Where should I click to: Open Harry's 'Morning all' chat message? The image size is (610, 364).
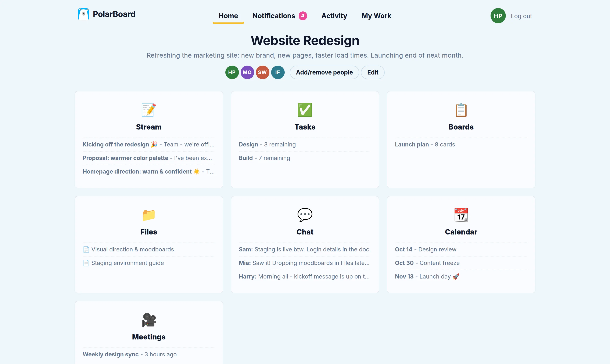point(305,276)
